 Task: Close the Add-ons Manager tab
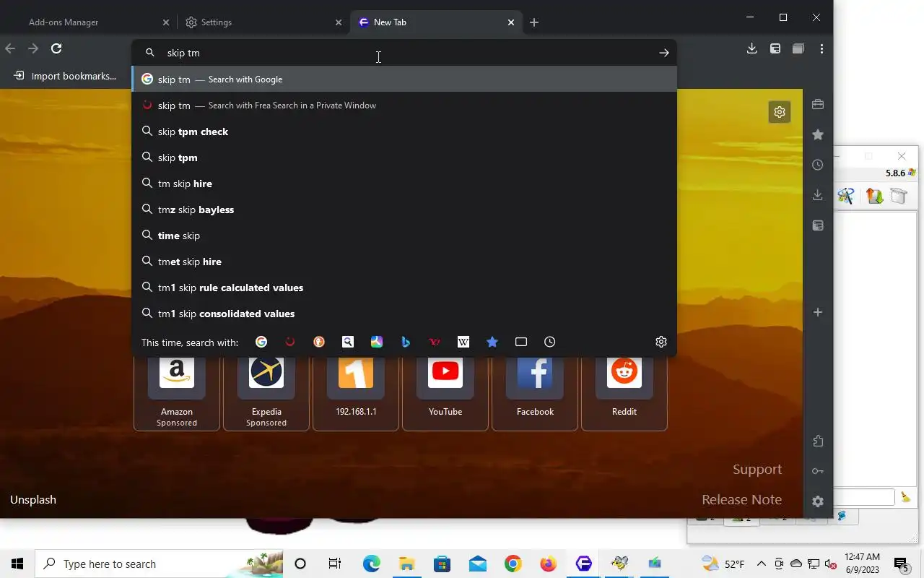click(165, 22)
